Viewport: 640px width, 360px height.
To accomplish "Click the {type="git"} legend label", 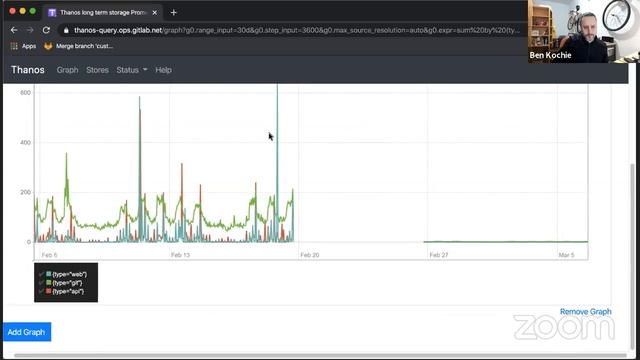I will point(67,283).
